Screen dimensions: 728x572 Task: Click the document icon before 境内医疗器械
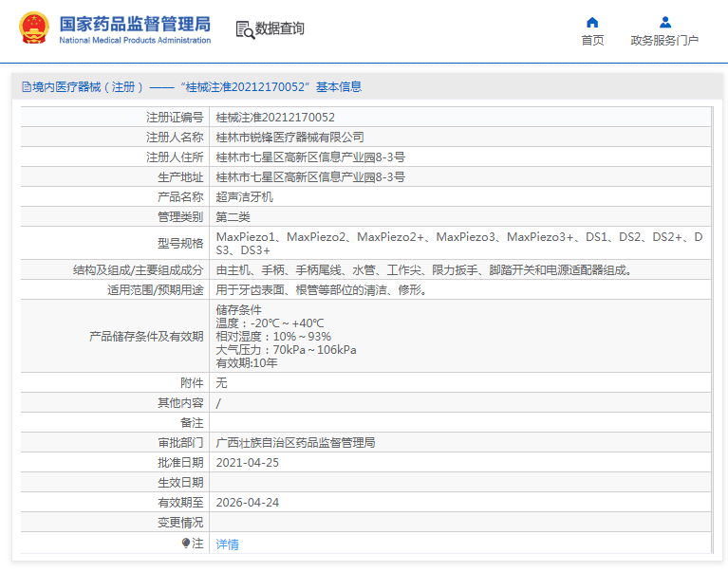pyautogui.click(x=27, y=86)
